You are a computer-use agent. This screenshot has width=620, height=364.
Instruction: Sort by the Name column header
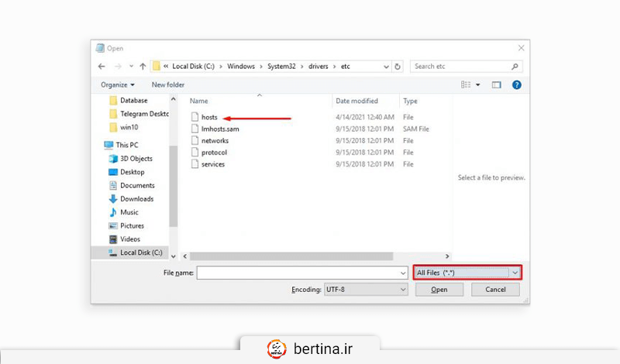click(x=199, y=101)
